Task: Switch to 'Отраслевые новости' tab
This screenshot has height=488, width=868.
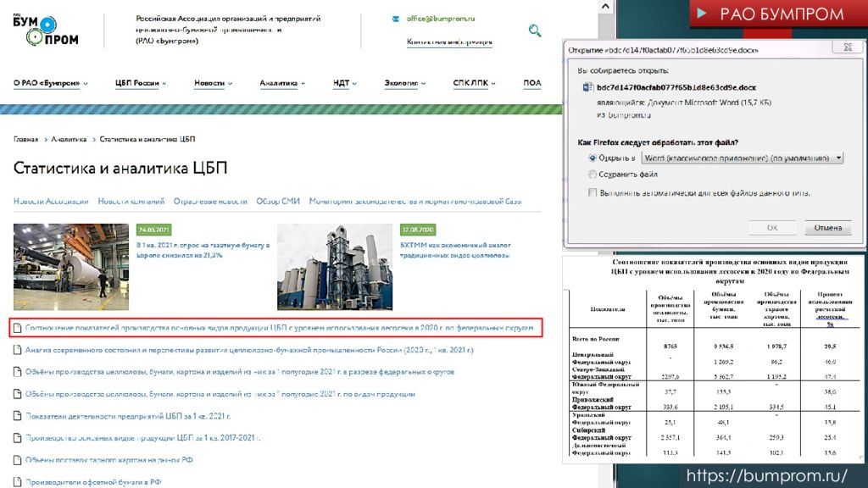Action: pos(210,202)
